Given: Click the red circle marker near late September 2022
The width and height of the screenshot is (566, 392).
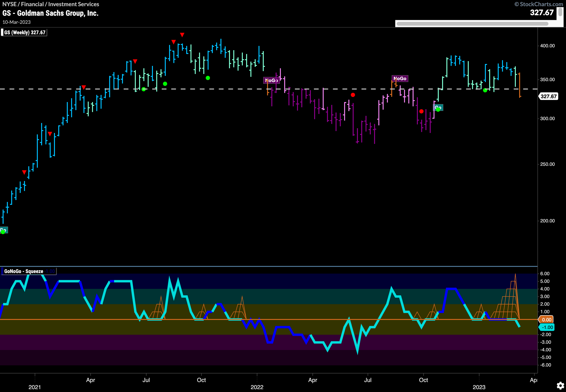Looking at the screenshot, I should (x=421, y=111).
